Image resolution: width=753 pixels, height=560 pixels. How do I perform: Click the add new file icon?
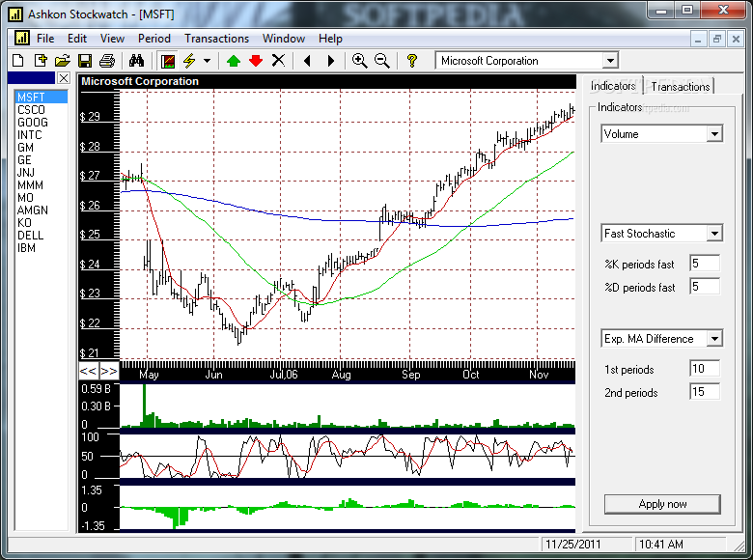(x=41, y=61)
